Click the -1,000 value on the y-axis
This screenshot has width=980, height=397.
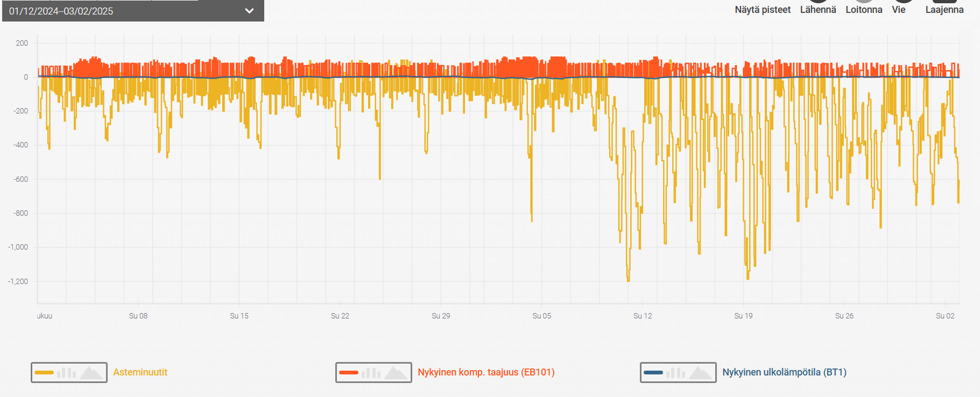pos(18,247)
